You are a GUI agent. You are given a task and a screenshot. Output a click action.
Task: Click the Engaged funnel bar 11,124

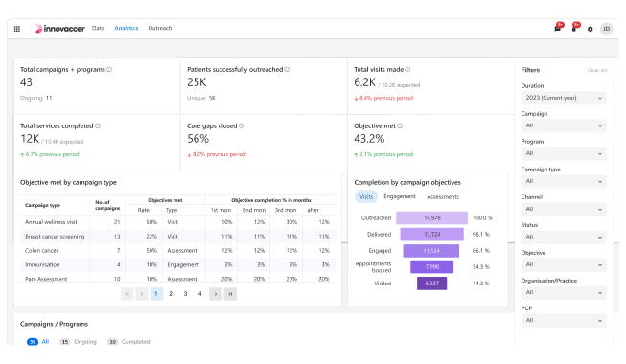coord(431,251)
